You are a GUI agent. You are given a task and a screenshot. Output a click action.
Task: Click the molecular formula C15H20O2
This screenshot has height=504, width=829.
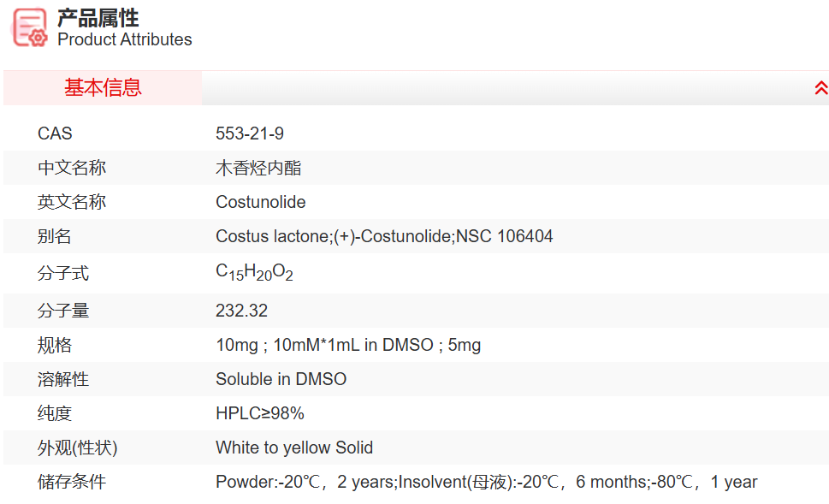click(254, 273)
